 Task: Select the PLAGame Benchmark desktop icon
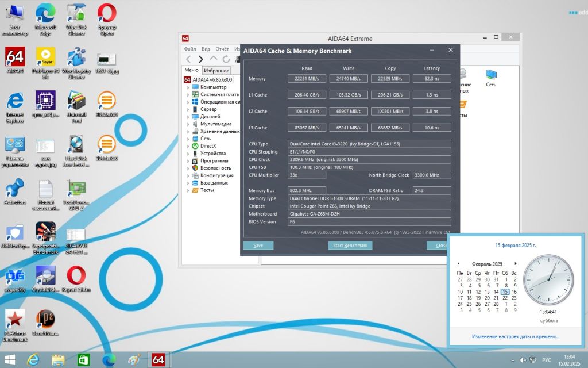(x=15, y=325)
